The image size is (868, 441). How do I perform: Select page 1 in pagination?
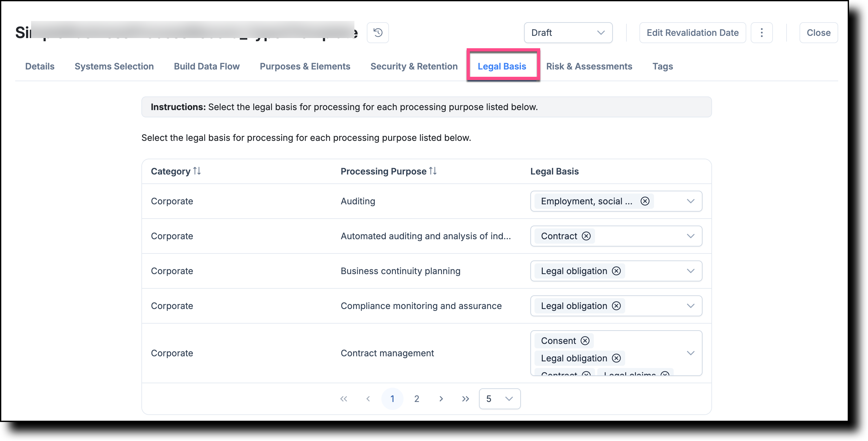392,399
